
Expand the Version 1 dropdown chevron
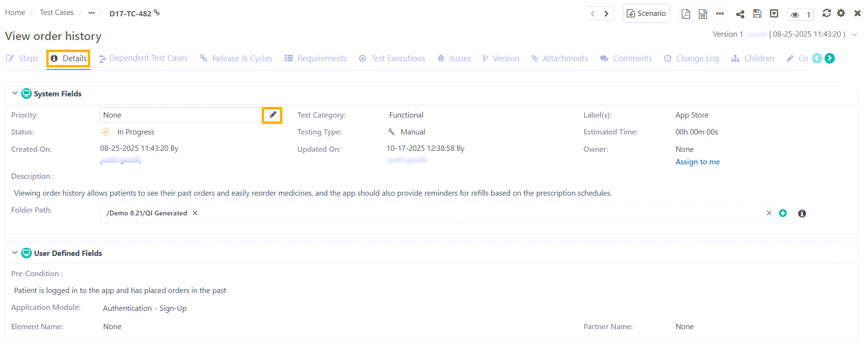[x=855, y=35]
